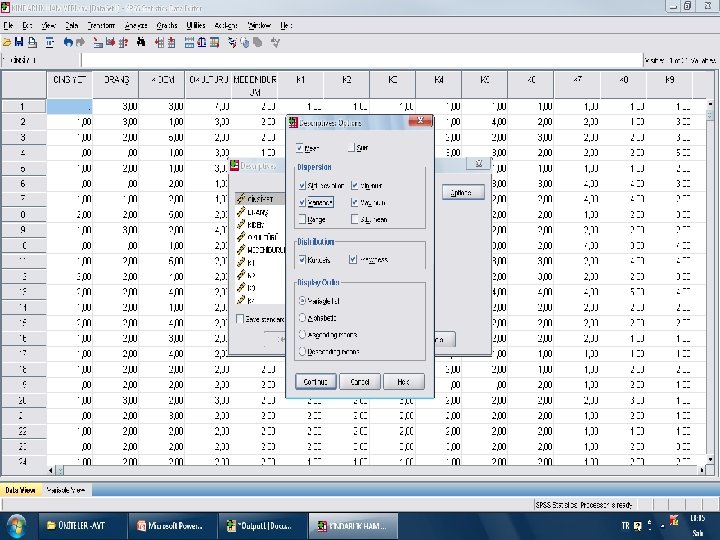Uncheck the Variance checkbox
Image resolution: width=720 pixels, height=540 pixels.
click(302, 202)
